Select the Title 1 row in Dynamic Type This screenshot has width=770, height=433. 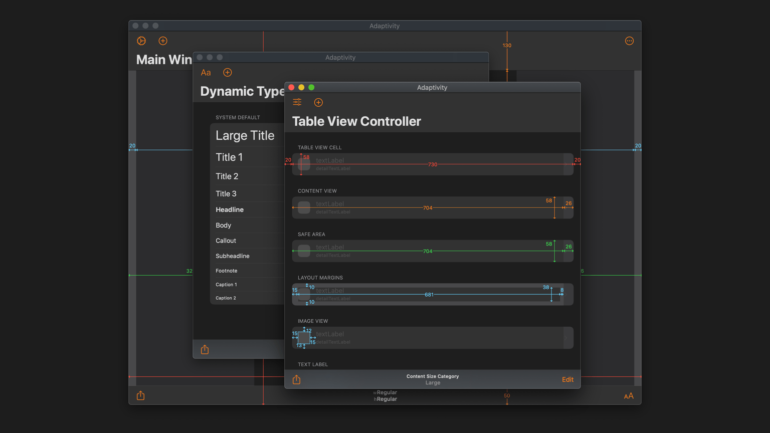point(248,157)
